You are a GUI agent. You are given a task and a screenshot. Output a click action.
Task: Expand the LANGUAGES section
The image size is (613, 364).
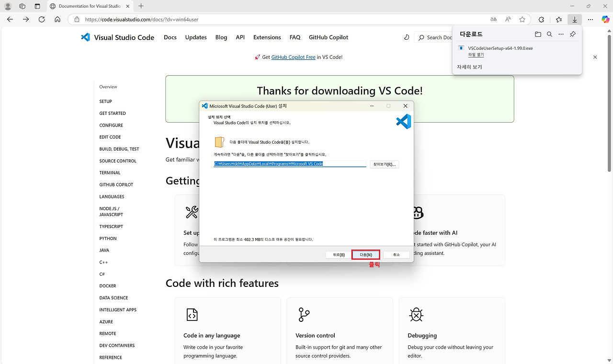coord(112,197)
